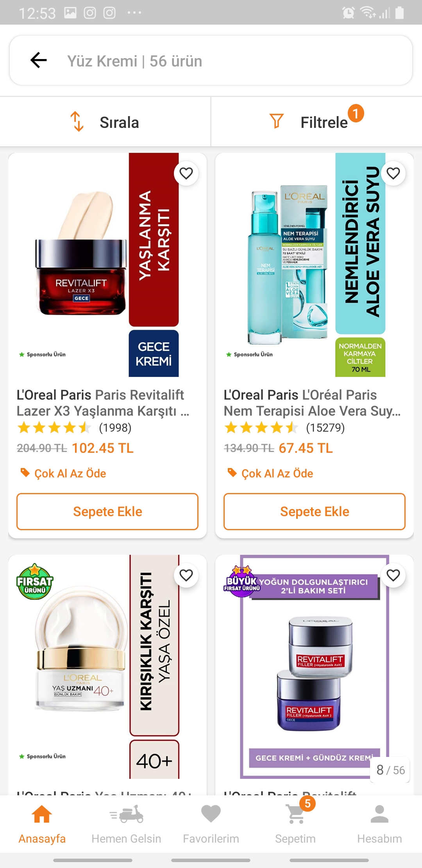Add Revitalift Lazer X3 to cart
422x868 pixels.
point(107,511)
